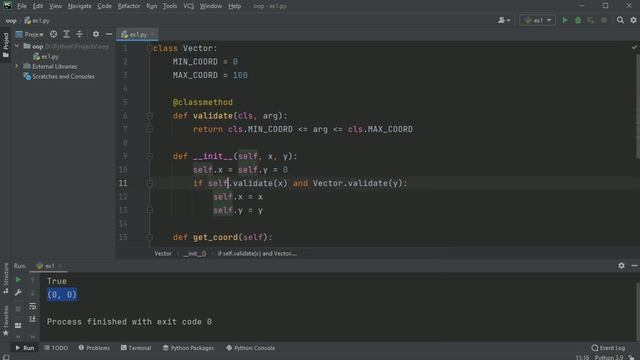Open Python Packages tool window
The image size is (640, 360).
coord(188,348)
